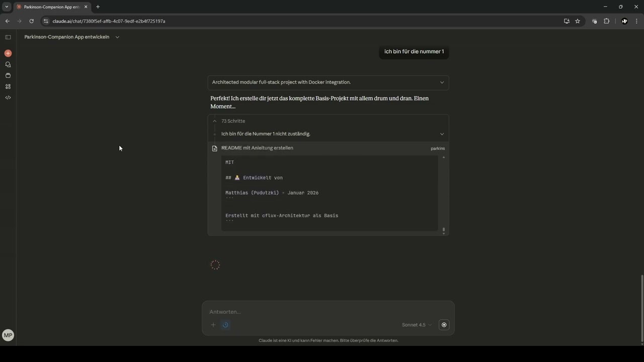Start a new chat with plus icon
This screenshot has width=644, height=362.
8,53
